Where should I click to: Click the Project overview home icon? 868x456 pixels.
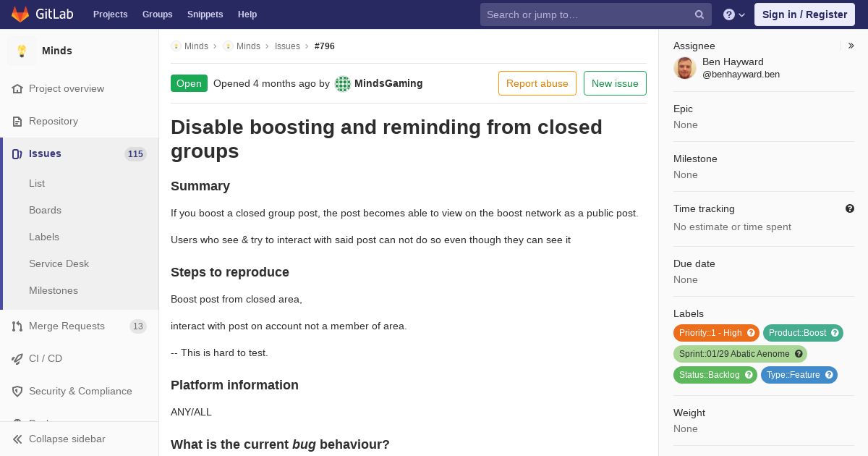[x=17, y=88]
